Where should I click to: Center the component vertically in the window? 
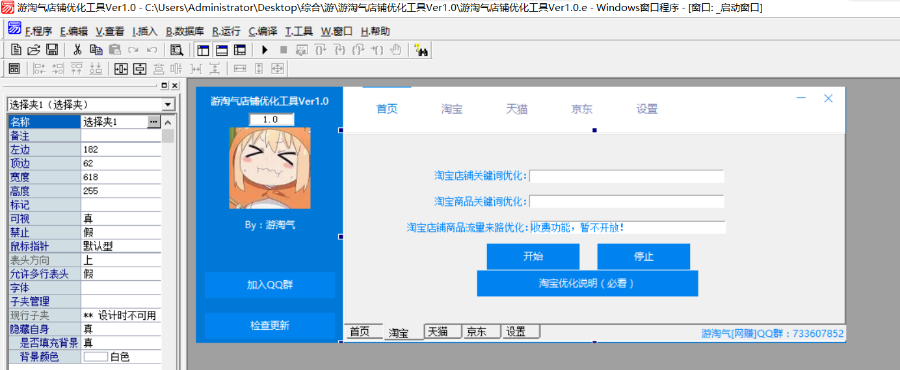coord(139,69)
